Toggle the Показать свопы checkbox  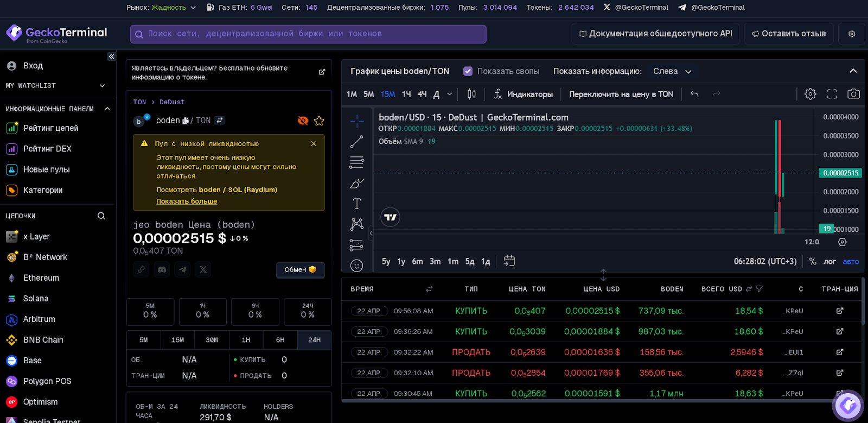pos(468,71)
